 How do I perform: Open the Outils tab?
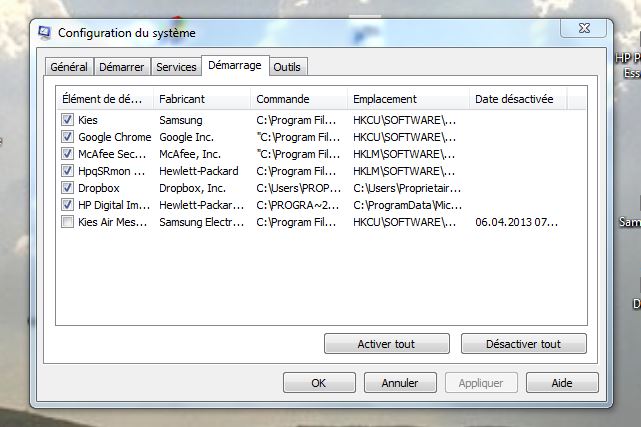click(x=287, y=67)
